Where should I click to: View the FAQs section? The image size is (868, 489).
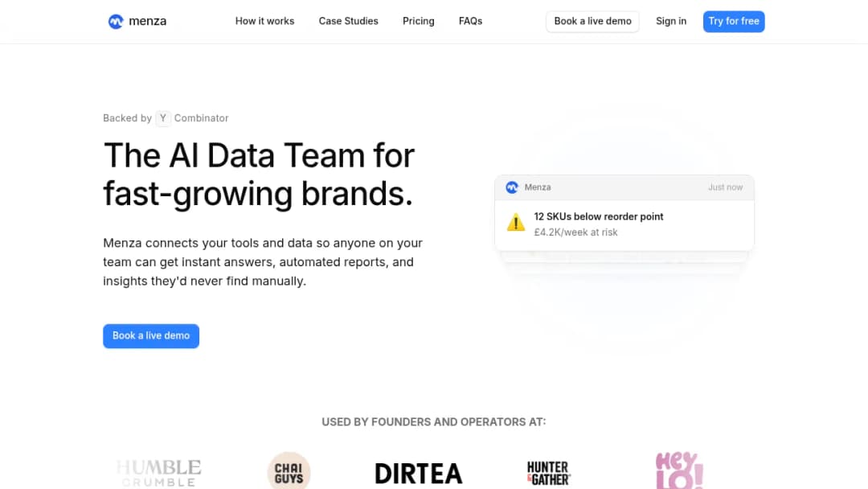point(470,21)
